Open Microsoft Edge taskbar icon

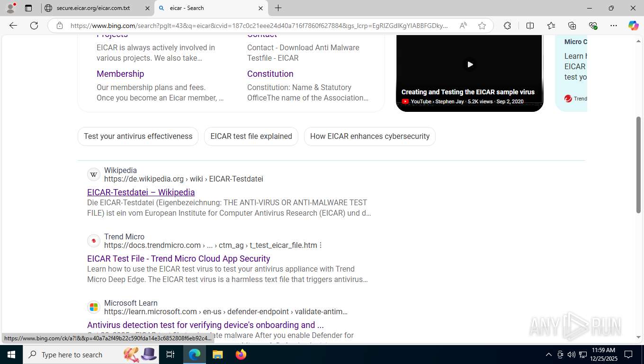click(x=195, y=355)
